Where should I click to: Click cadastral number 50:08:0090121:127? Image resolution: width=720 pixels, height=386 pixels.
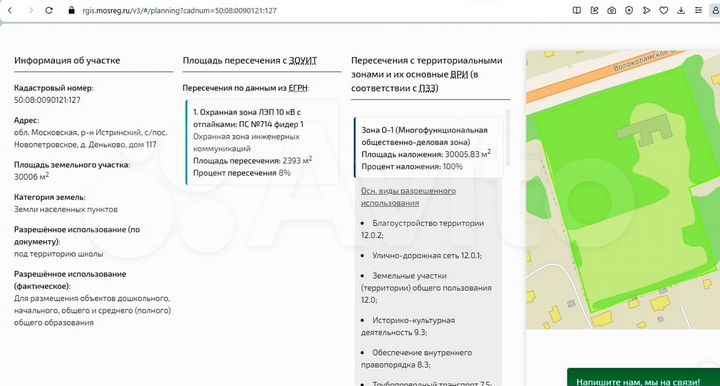(x=47, y=100)
